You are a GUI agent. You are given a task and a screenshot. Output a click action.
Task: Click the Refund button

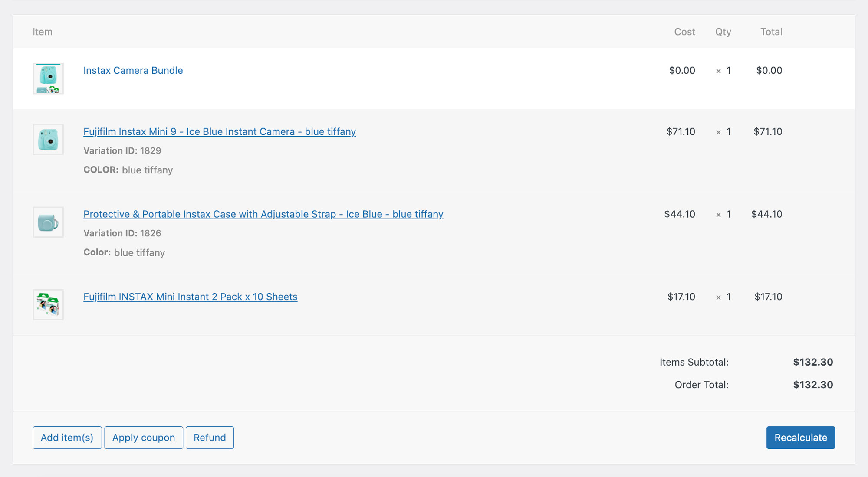(x=210, y=438)
